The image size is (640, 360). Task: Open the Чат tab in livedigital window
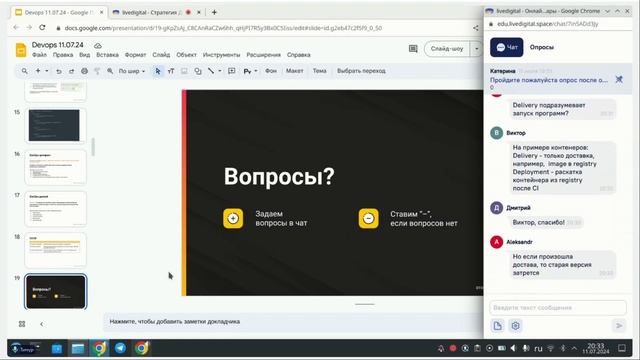[507, 47]
